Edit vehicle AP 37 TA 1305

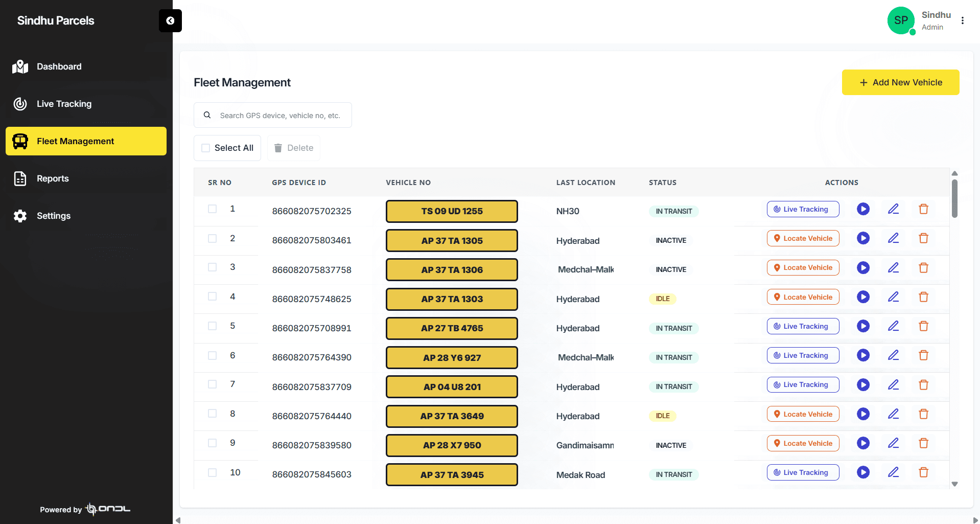(x=893, y=238)
